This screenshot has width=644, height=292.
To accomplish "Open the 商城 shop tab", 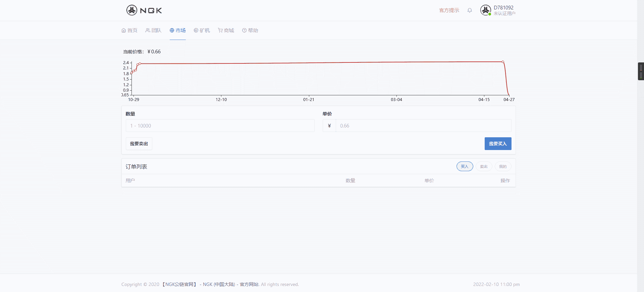I will pyautogui.click(x=226, y=31).
